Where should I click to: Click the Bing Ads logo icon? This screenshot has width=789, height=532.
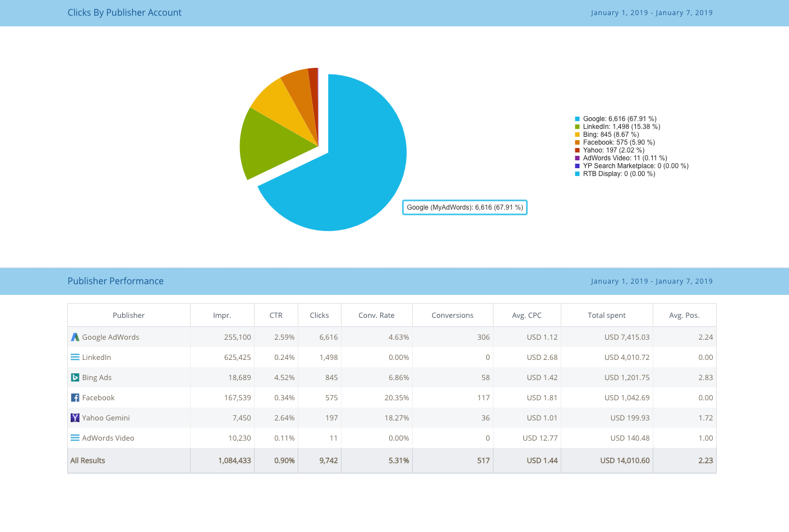(75, 377)
